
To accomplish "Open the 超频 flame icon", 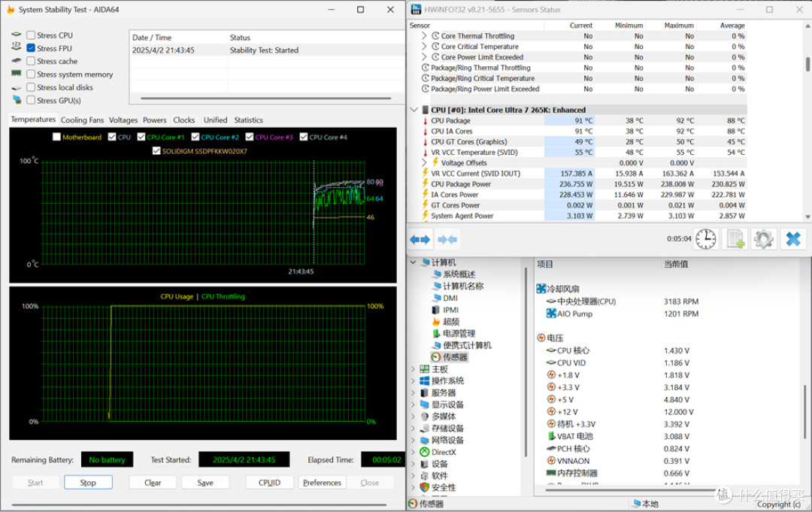I will (436, 322).
